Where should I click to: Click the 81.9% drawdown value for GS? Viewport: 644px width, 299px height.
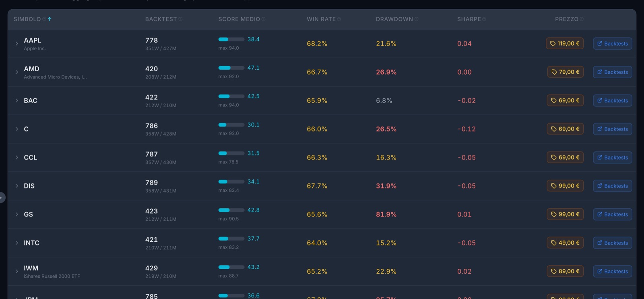click(386, 214)
